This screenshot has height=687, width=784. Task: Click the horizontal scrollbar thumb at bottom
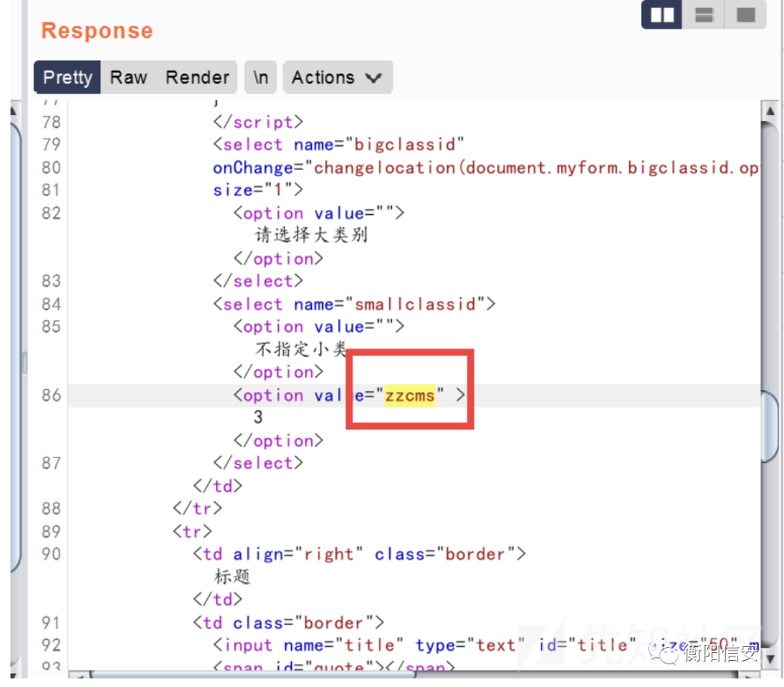253,675
